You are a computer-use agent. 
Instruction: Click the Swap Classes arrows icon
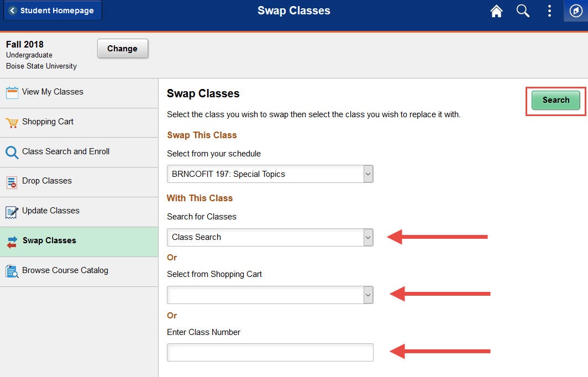[12, 242]
